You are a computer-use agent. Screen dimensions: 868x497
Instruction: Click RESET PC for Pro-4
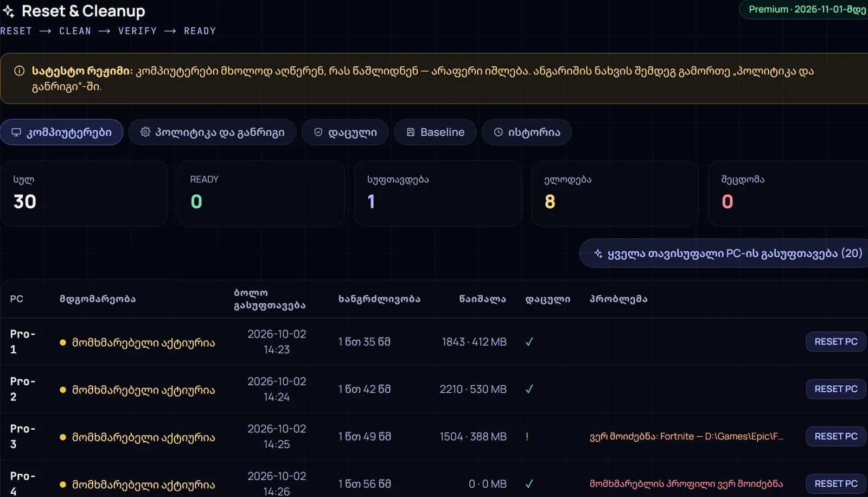click(835, 483)
